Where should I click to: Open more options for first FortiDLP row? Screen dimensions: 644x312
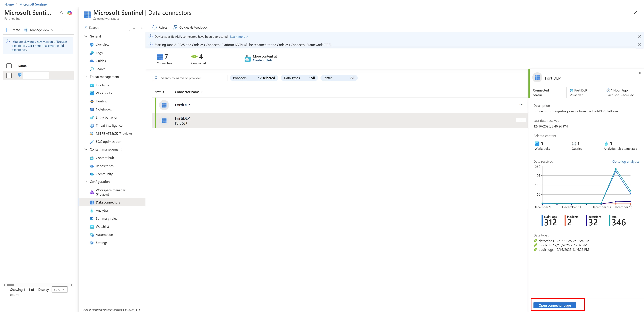tap(521, 105)
